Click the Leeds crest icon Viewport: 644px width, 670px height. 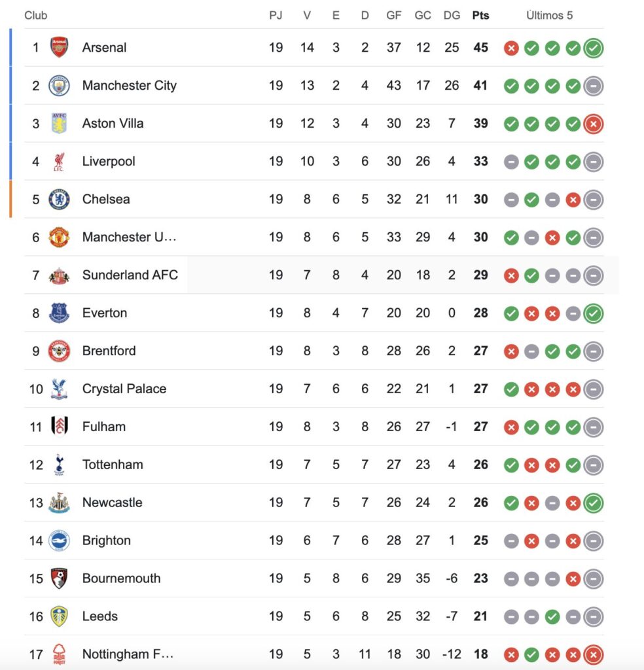coord(59,616)
